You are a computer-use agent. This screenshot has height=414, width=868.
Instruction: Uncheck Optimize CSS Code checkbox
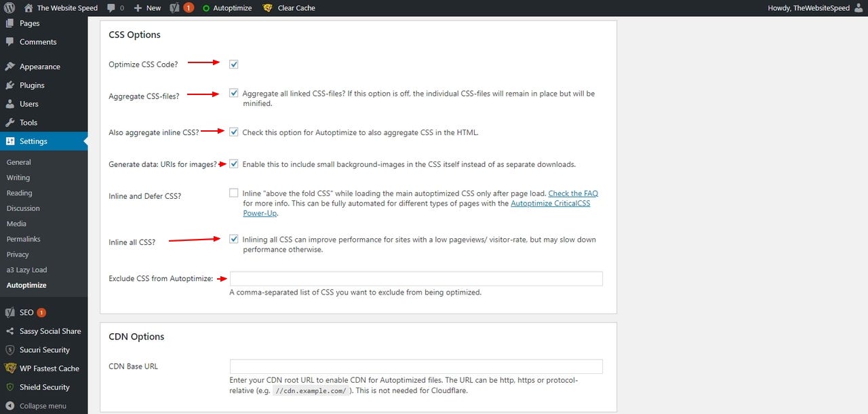coord(234,64)
